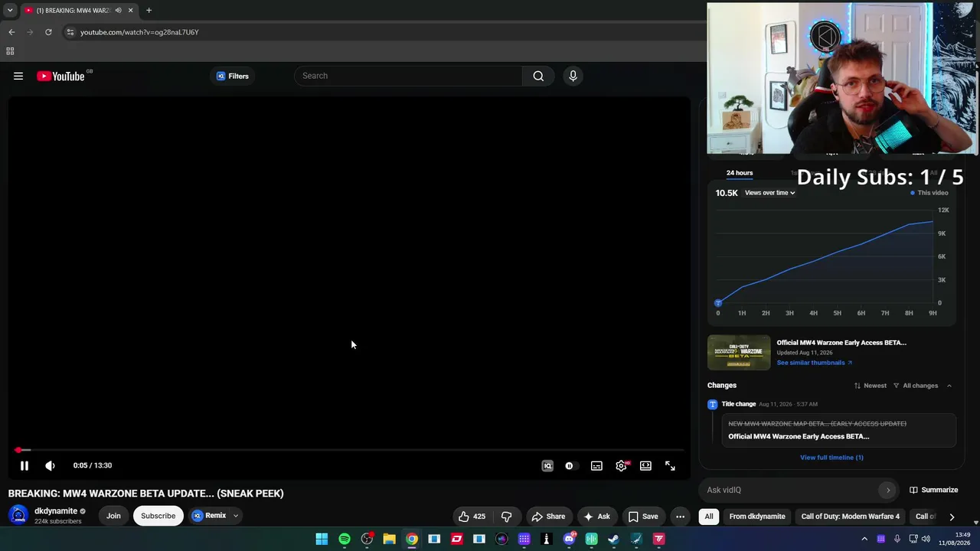Open the All changes filter

[x=916, y=386]
